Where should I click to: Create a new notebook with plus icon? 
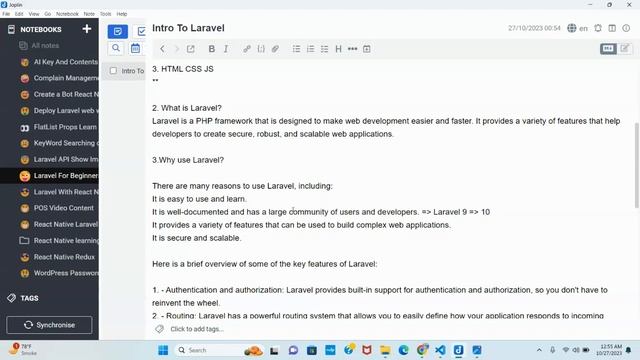tap(87, 29)
